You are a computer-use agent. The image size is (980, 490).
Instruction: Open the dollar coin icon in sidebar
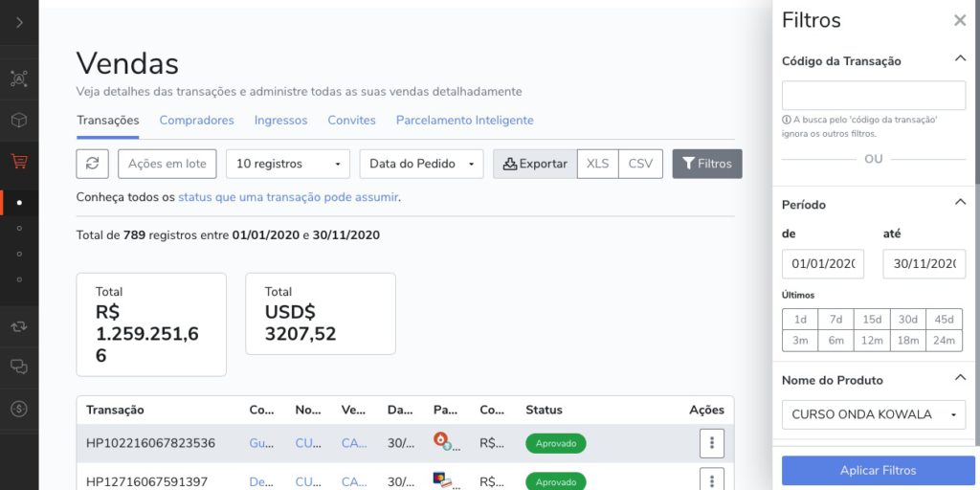pyautogui.click(x=19, y=409)
